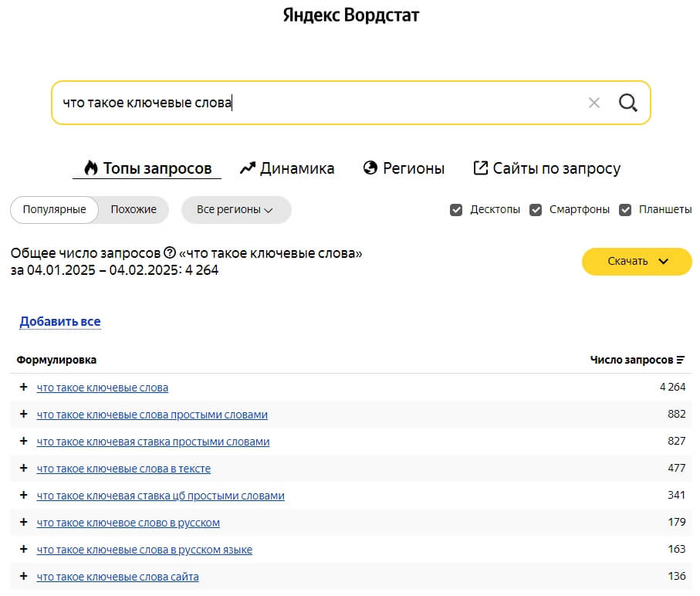Switch to the Динамика tab
This screenshot has height=596, width=700.
click(x=287, y=168)
